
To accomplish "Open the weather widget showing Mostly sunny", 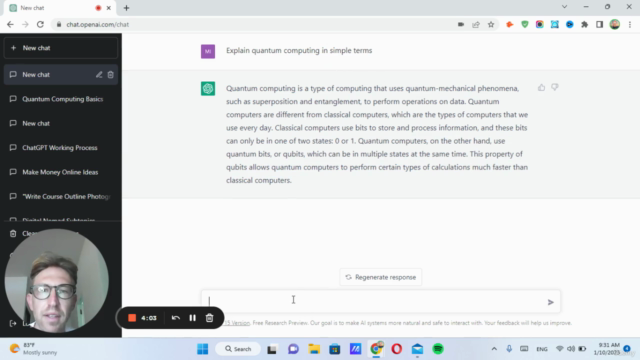I will click(x=33, y=349).
